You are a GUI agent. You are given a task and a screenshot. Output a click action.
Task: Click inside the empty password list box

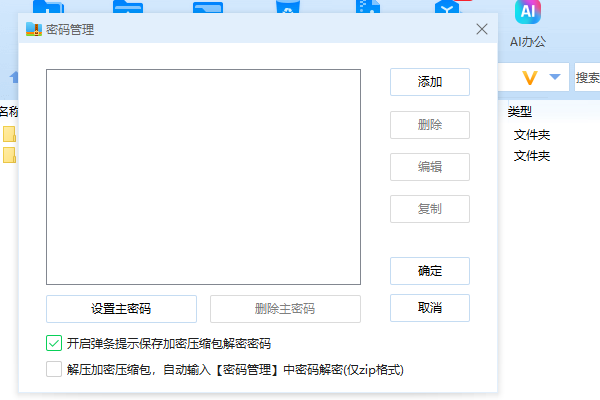pos(203,177)
